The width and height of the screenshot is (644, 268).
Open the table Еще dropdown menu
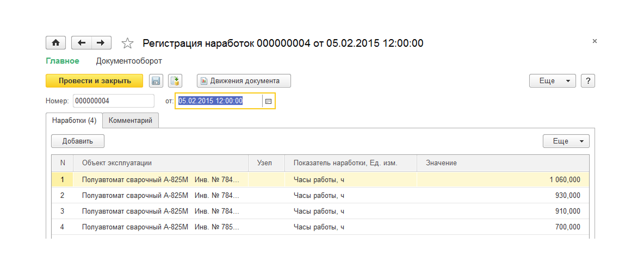pos(566,141)
